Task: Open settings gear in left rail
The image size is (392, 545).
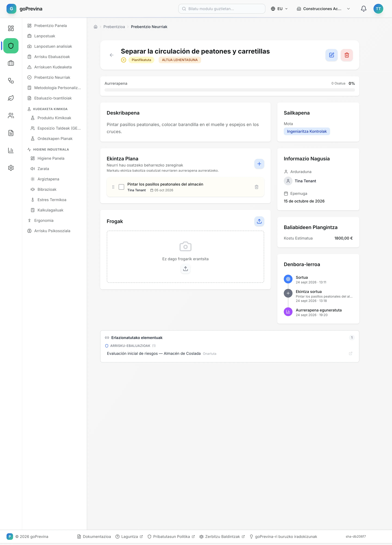Action: 11,168
